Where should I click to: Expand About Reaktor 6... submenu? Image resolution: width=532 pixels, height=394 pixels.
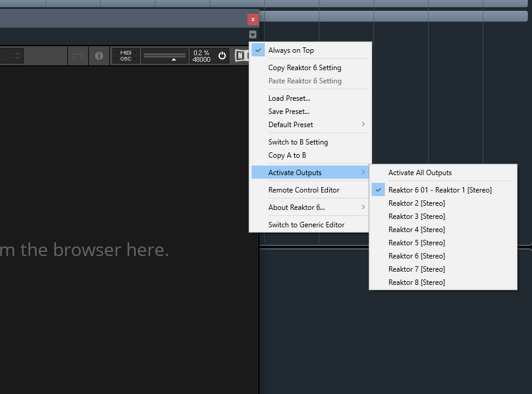pos(310,207)
